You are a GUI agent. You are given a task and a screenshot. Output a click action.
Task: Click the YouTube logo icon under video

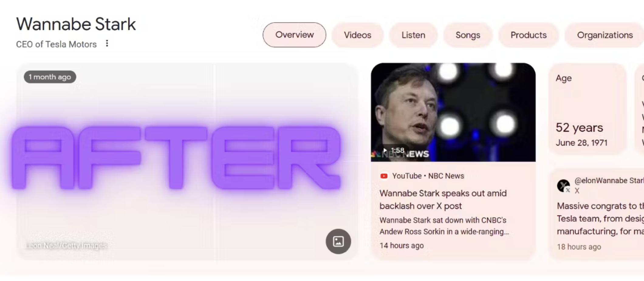(384, 176)
